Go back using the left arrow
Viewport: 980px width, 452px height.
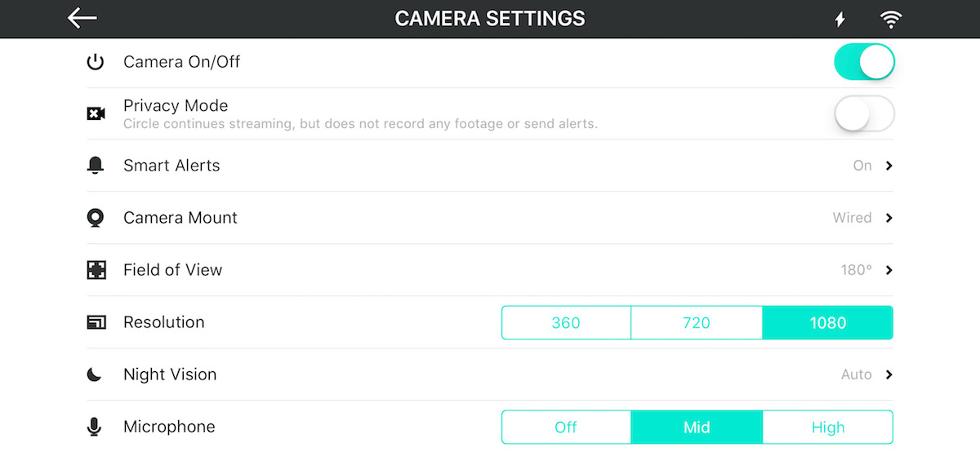tap(82, 18)
